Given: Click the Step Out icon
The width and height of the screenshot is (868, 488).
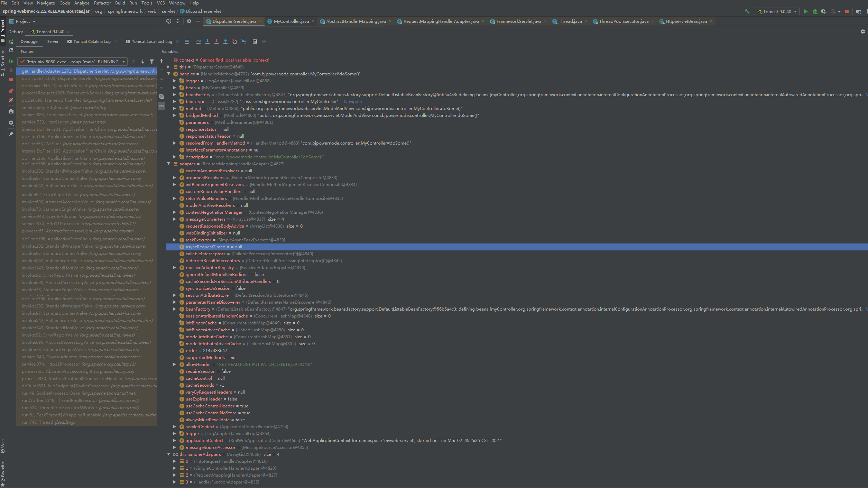Looking at the screenshot, I should pos(225,42).
